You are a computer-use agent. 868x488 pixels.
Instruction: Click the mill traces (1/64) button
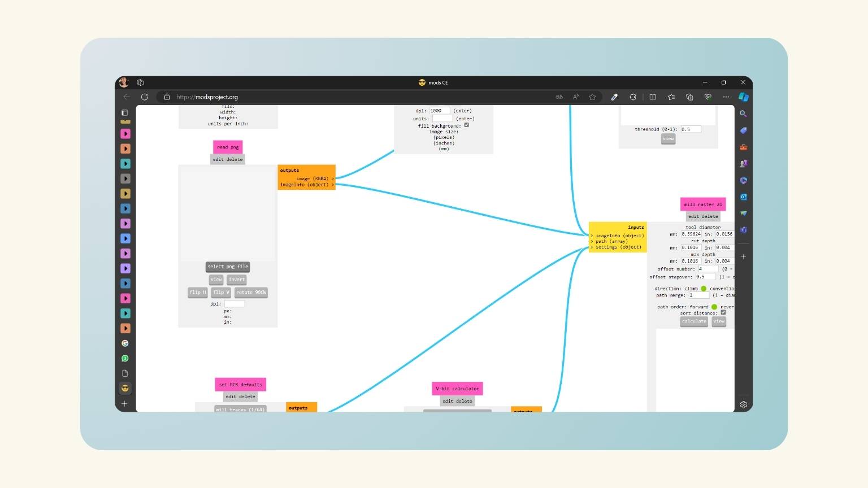pos(240,409)
